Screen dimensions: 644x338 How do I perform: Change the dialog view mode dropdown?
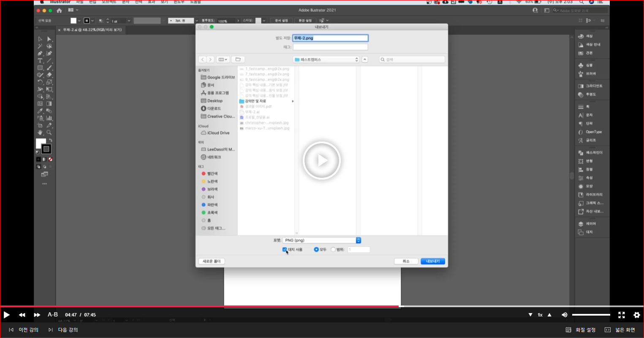(223, 60)
